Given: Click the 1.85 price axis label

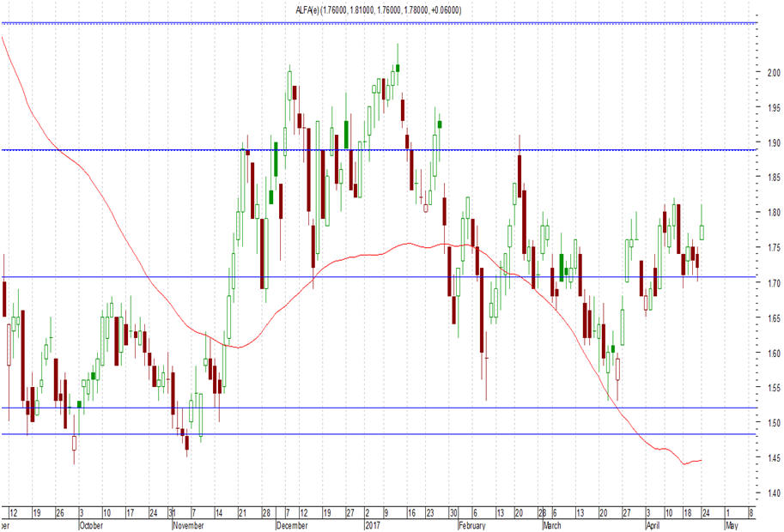Looking at the screenshot, I should coord(774,177).
